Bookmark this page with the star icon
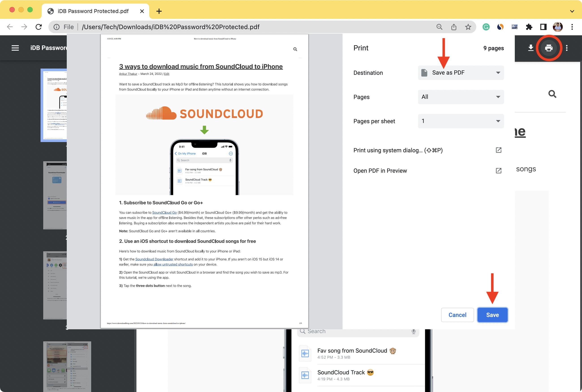 (x=468, y=27)
